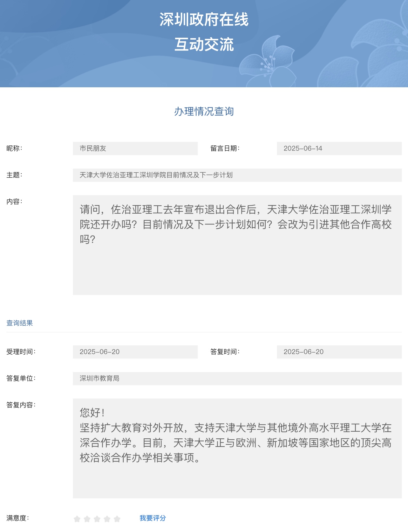Rate with the second satisfaction star
Screen dimensions: 408x532
[87, 519]
